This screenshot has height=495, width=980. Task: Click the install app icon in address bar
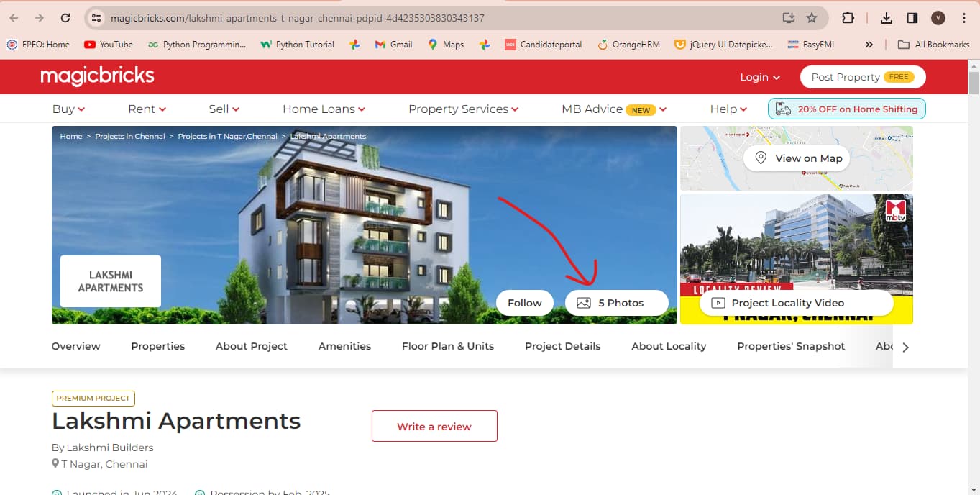(789, 18)
